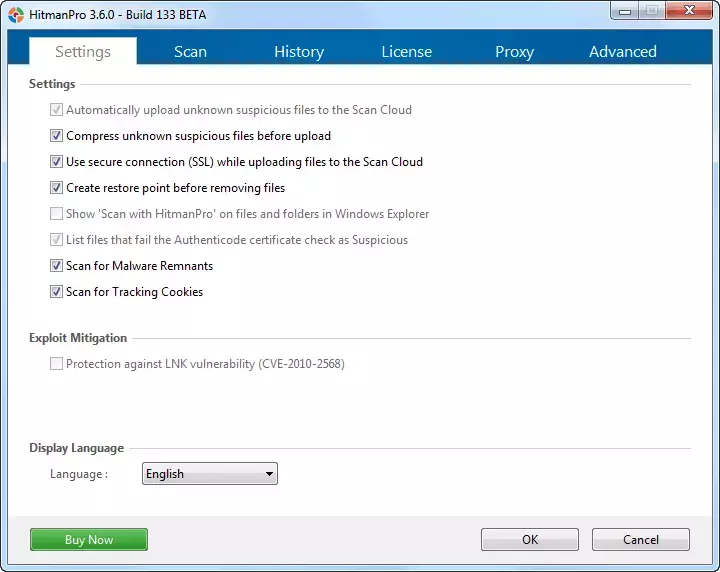Open the Language dropdown showing English

[x=210, y=474]
